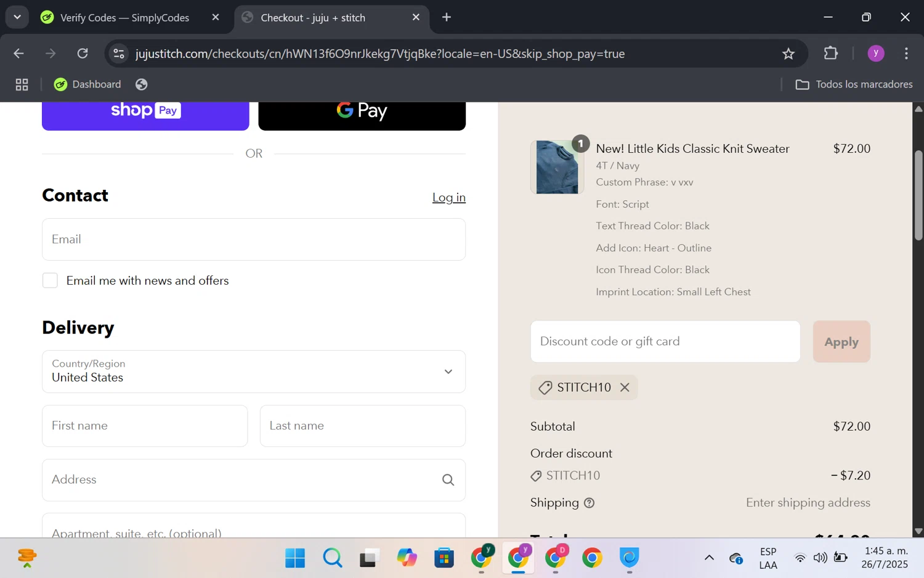The image size is (924, 578).
Task: Click the Apply discount button
Action: (x=841, y=341)
